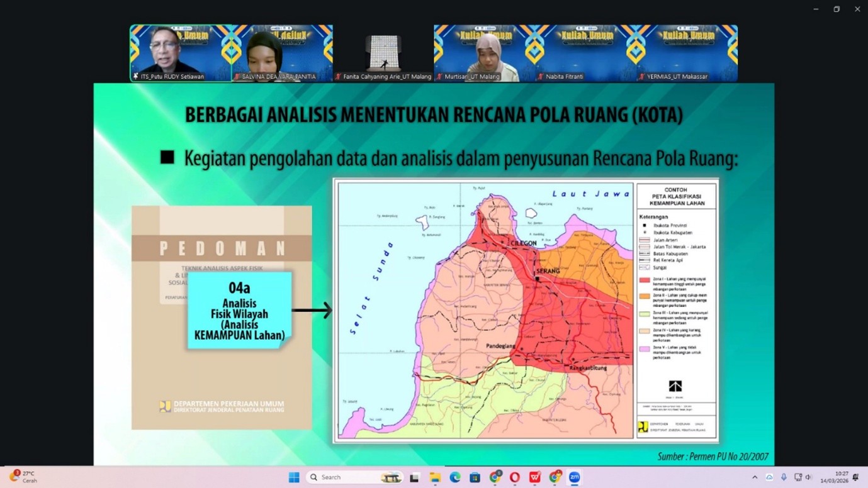Image resolution: width=868 pixels, height=488 pixels.
Task: Click muted mic icon beside Fanita Cahyaning Arie
Action: (338, 77)
